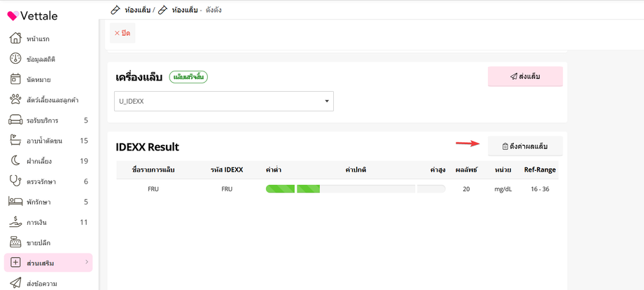Viewport: 644px width, 290px height.
Task: Expand the ส่วนเสริม menu chevron
Action: 87,262
